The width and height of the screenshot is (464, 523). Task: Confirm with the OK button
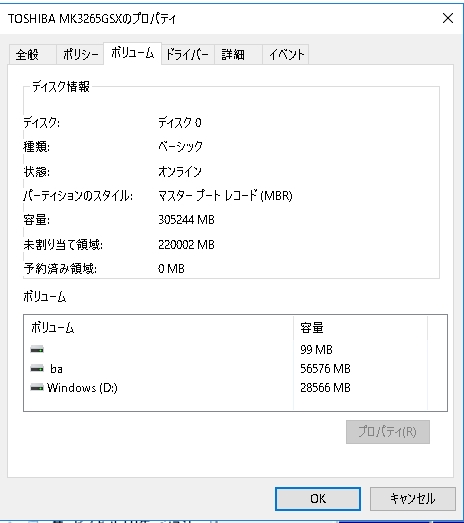[318, 499]
